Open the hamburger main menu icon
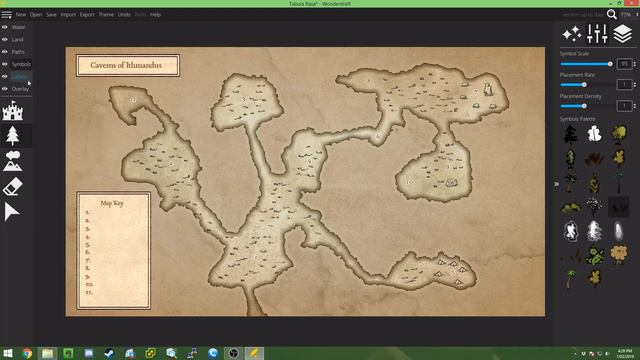This screenshot has width=640, height=360. [7, 15]
